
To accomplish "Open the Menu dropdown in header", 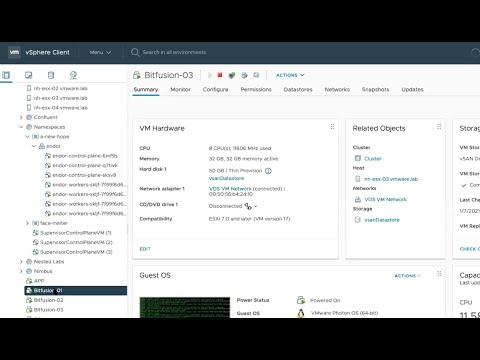I will pos(100,52).
